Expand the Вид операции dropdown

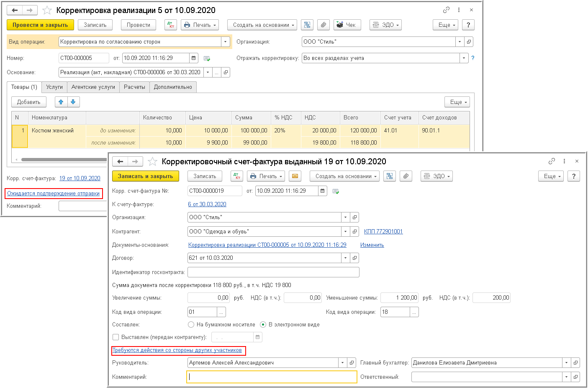(226, 41)
